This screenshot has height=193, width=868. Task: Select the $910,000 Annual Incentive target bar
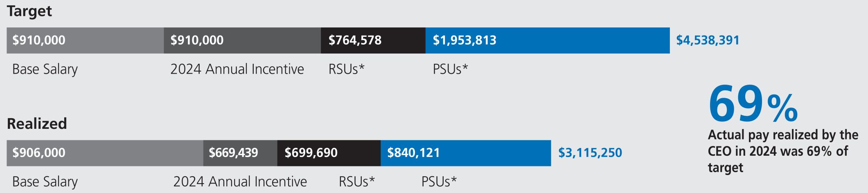point(242,40)
